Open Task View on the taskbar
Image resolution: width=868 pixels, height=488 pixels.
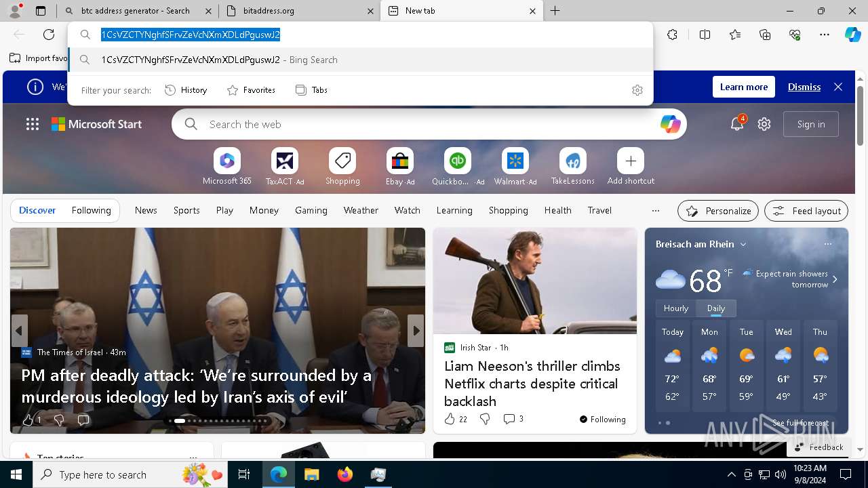point(244,474)
